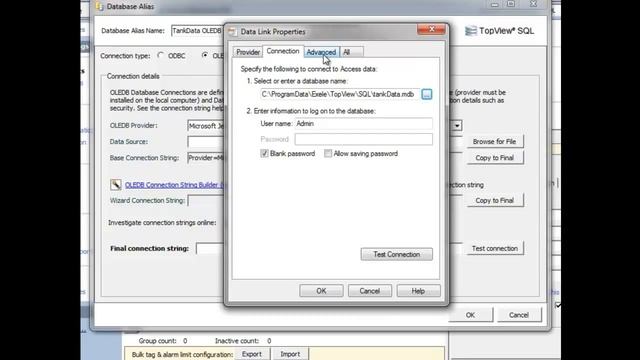Cancel the Data Link Properties dialog

pos(369,291)
